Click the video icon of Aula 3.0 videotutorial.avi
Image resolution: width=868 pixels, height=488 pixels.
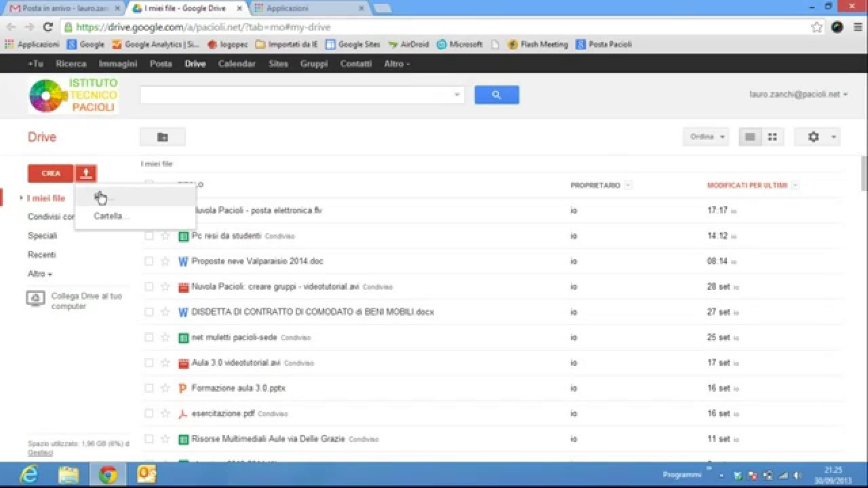(183, 363)
